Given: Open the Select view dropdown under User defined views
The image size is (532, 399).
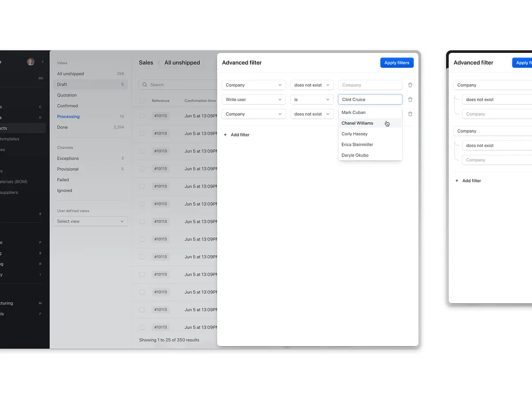Looking at the screenshot, I should coord(90,221).
